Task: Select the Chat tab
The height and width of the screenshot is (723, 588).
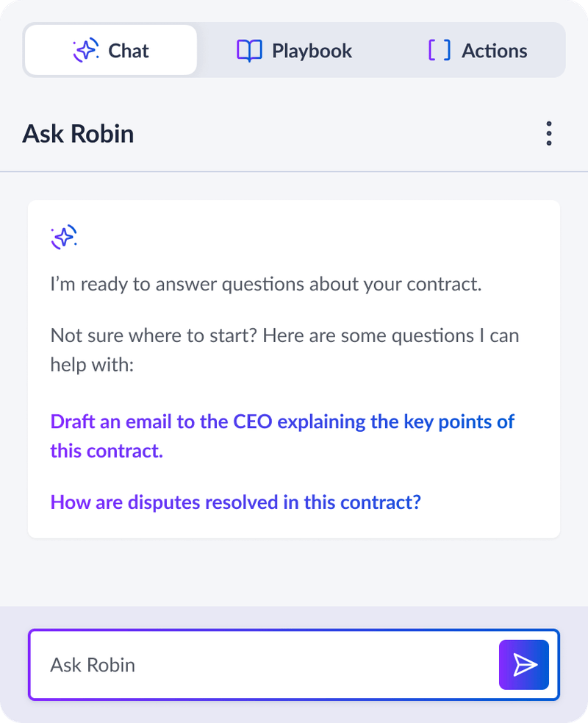Action: [x=110, y=50]
